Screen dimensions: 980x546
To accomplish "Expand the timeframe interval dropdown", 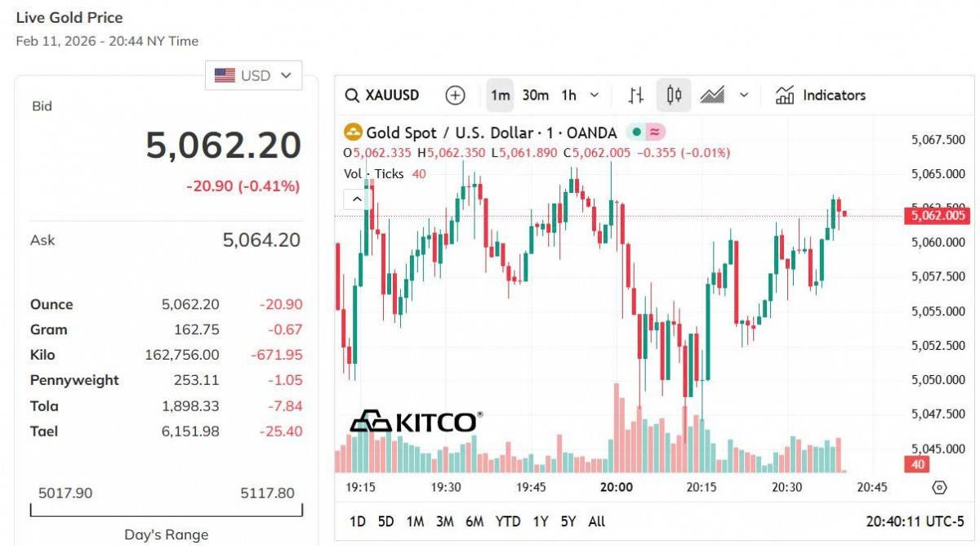I will [x=595, y=96].
